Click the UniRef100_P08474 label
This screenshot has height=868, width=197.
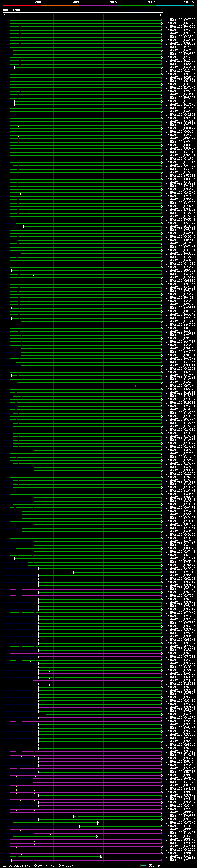[180, 128]
